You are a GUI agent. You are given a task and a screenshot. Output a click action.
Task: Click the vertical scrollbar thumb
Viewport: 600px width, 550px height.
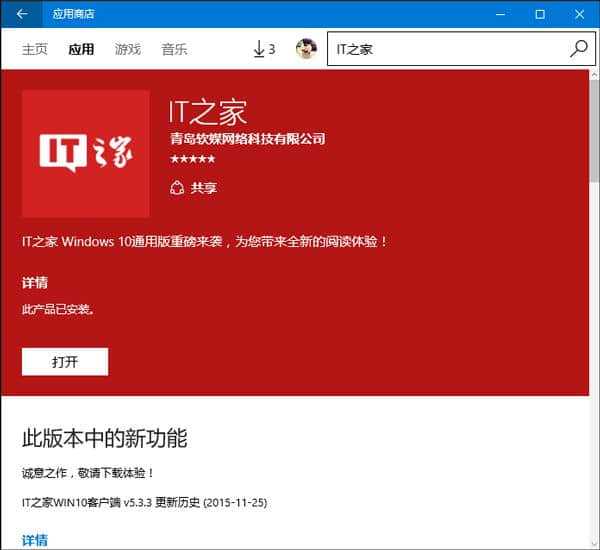click(595, 130)
